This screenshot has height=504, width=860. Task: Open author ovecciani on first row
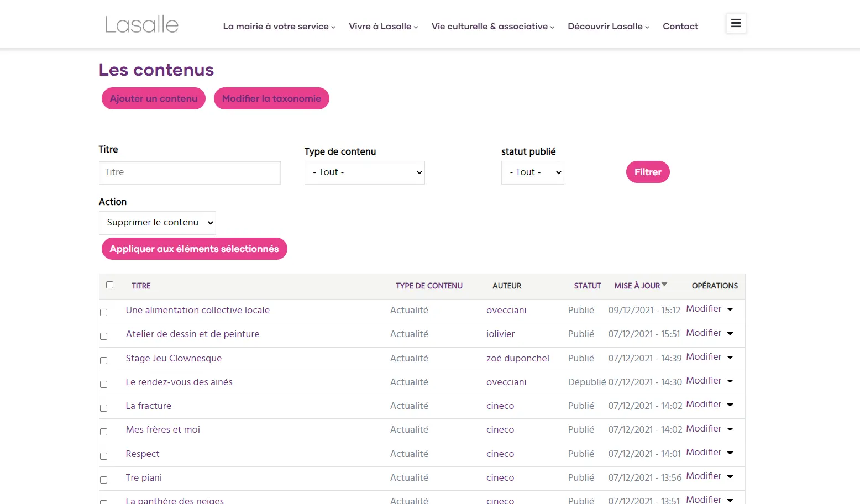[x=506, y=311]
